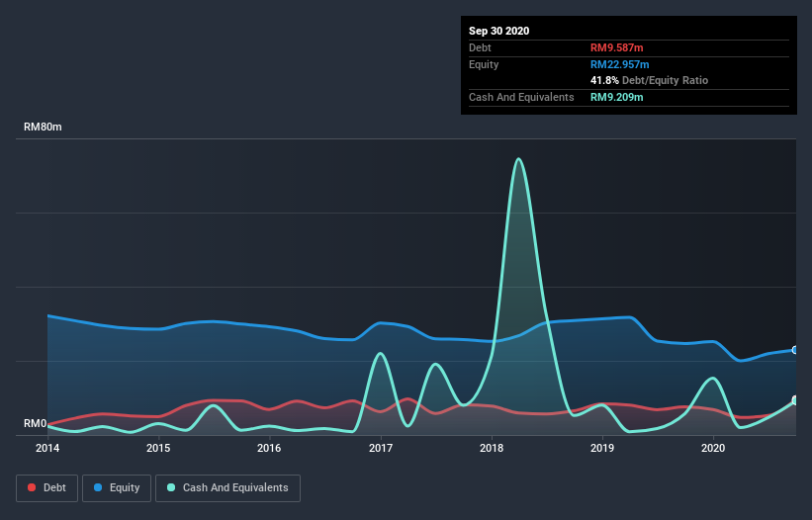Image resolution: width=812 pixels, height=520 pixels.
Task: Click the 2020 x-axis label
Action: [713, 448]
